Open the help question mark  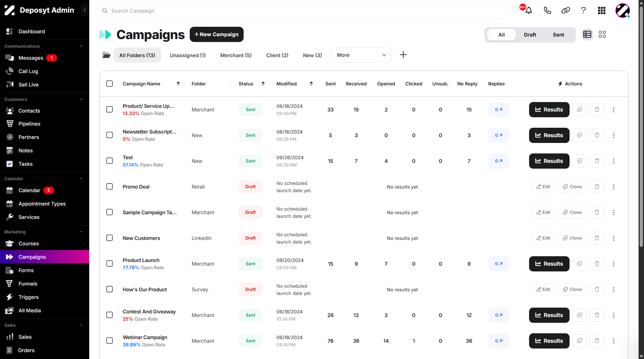coord(583,10)
